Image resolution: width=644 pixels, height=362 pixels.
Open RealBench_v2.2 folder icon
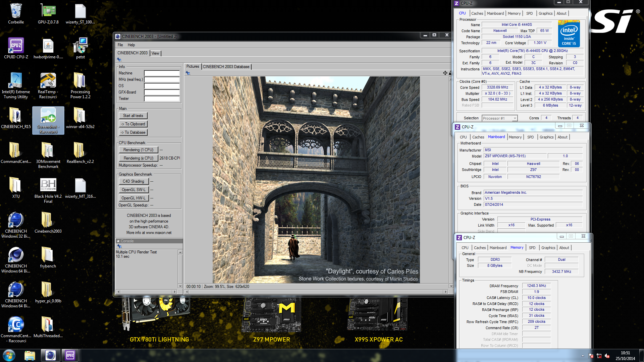[x=80, y=153]
